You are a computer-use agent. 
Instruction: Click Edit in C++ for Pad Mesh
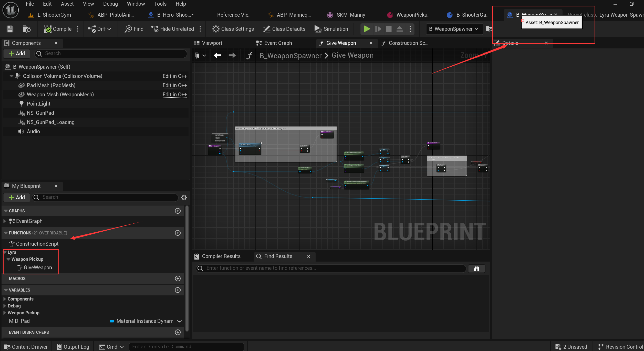point(175,85)
